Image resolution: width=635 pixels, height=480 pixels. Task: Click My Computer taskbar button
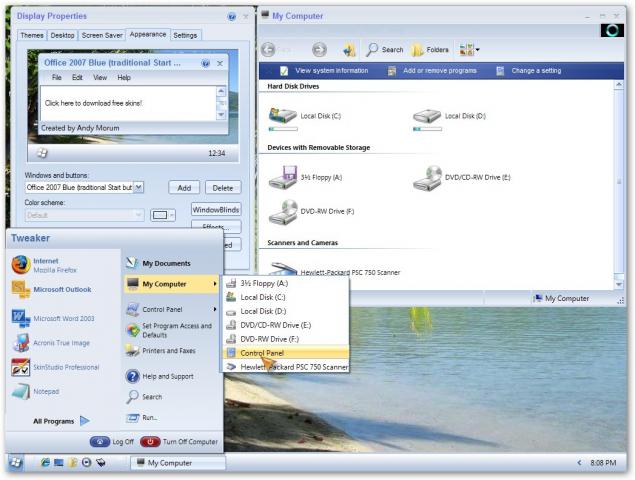[x=178, y=463]
